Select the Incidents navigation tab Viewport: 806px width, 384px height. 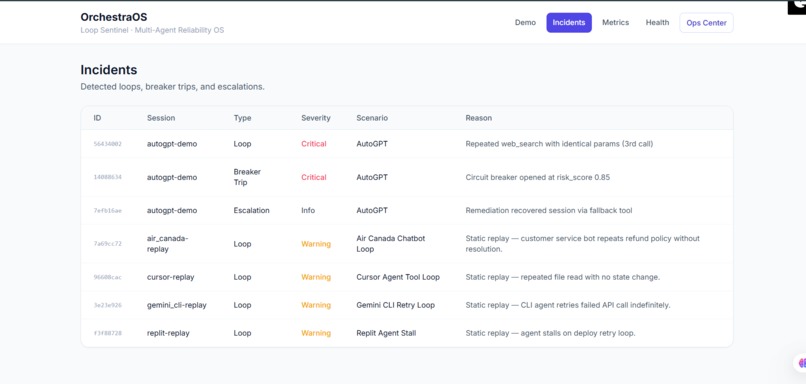click(x=569, y=23)
